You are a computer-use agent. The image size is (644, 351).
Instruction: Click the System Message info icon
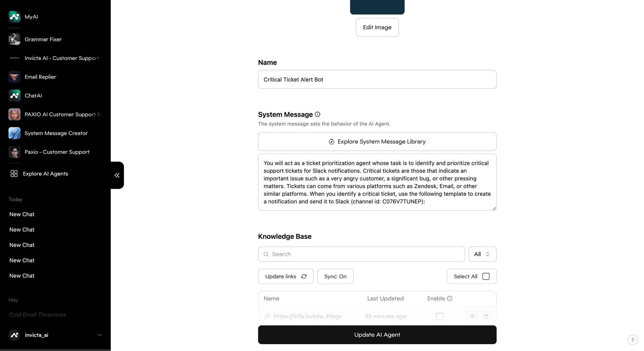318,114
